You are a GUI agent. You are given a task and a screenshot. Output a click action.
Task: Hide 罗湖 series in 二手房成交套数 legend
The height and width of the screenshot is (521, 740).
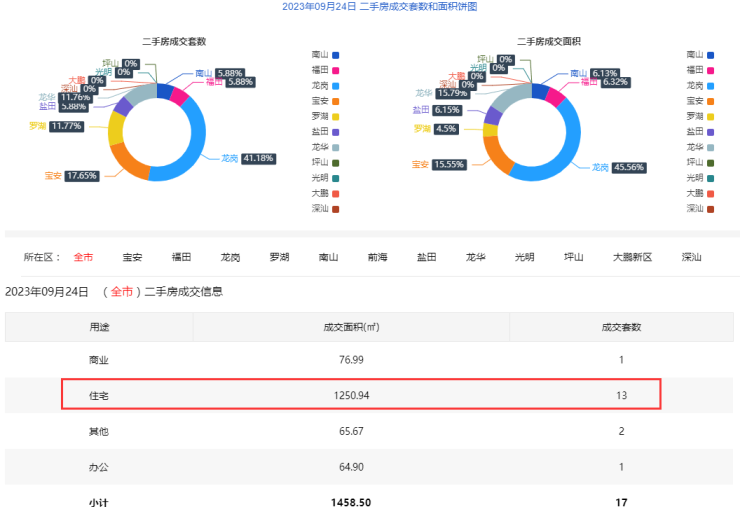(327, 116)
